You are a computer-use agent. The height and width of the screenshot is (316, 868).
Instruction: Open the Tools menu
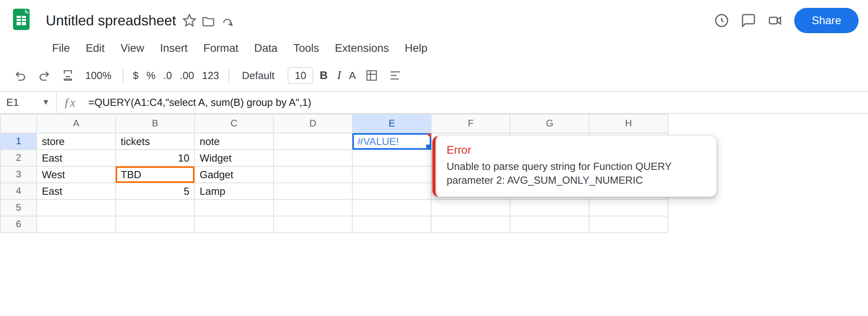(x=306, y=48)
